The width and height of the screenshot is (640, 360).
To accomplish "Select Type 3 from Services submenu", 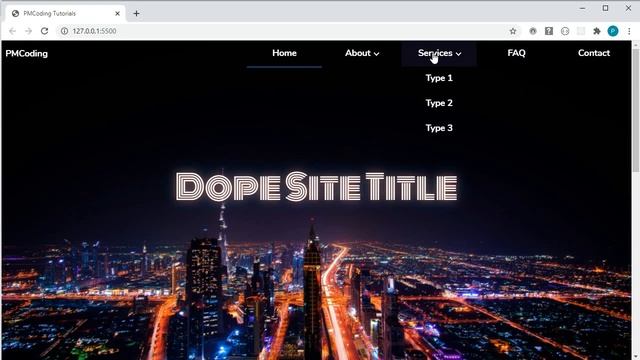I will coord(439,128).
